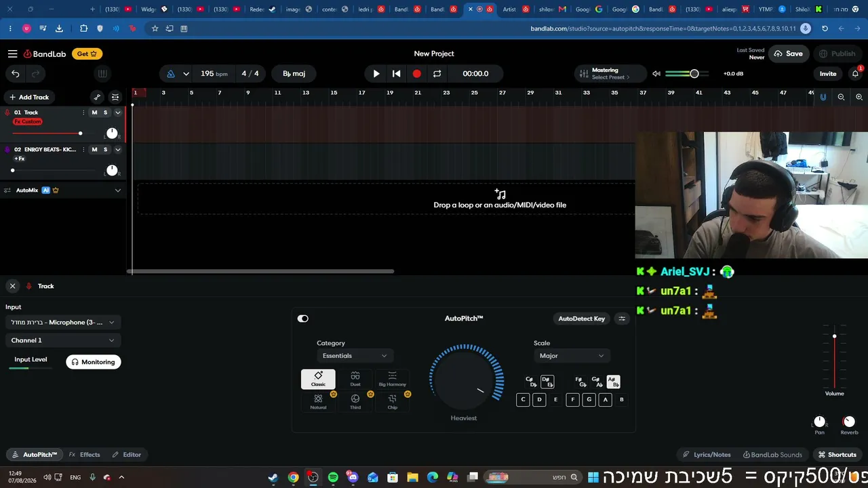Click AutoDetect Key button
Viewport: 868px width, 488px height.
click(581, 319)
